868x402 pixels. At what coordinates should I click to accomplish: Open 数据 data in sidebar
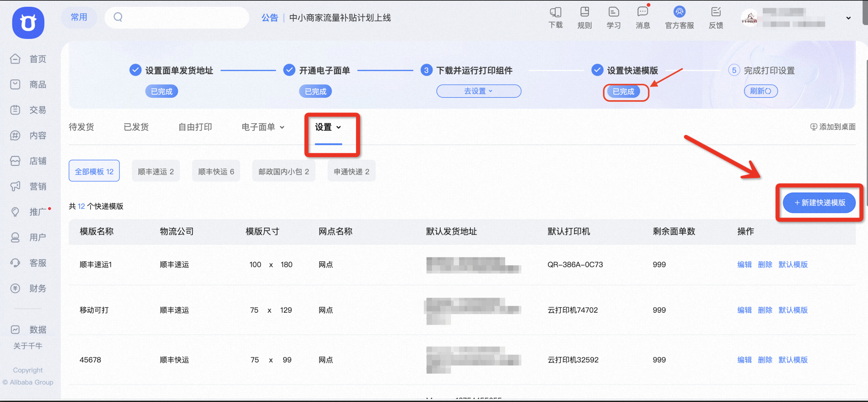click(28, 329)
